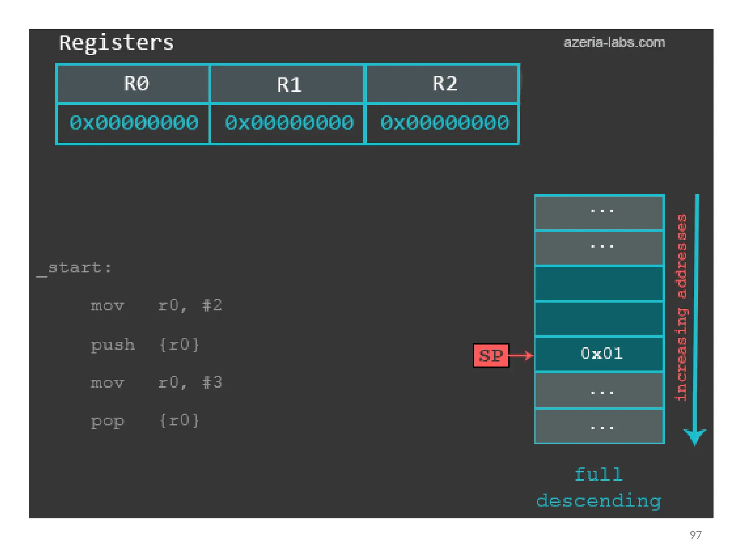Viewport: 747px width, 560px height.
Task: Click the push {r0} instruction
Action: point(144,345)
